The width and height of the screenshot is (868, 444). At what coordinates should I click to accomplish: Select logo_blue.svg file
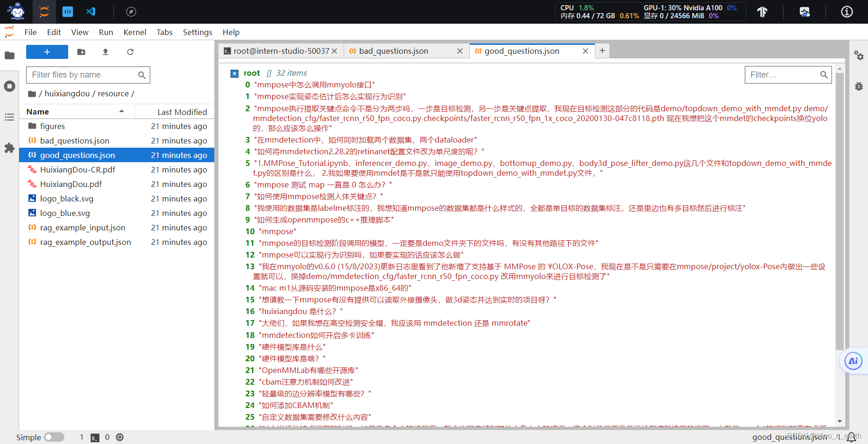pyautogui.click(x=117, y=213)
